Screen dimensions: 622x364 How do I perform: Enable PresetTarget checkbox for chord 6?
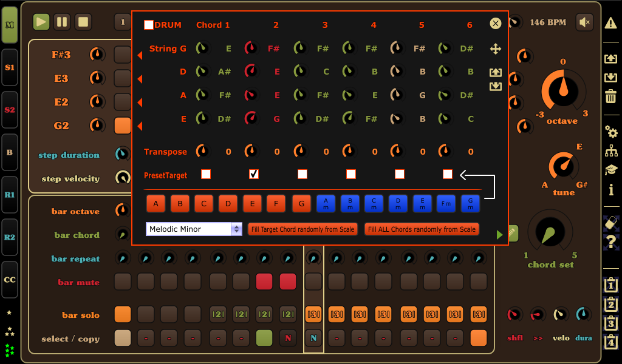point(448,174)
